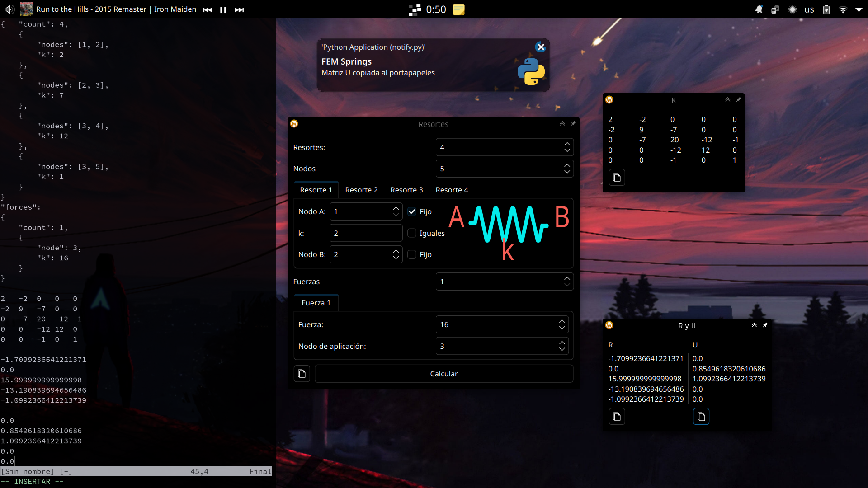868x488 pixels.
Task: Open the sticky note icon in top bar
Action: [458, 9]
